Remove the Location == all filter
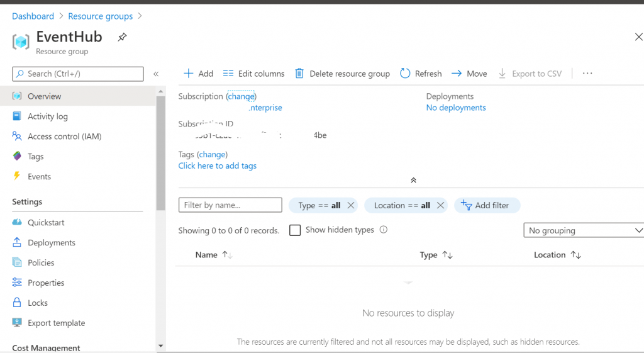The width and height of the screenshot is (644, 353). 440,205
